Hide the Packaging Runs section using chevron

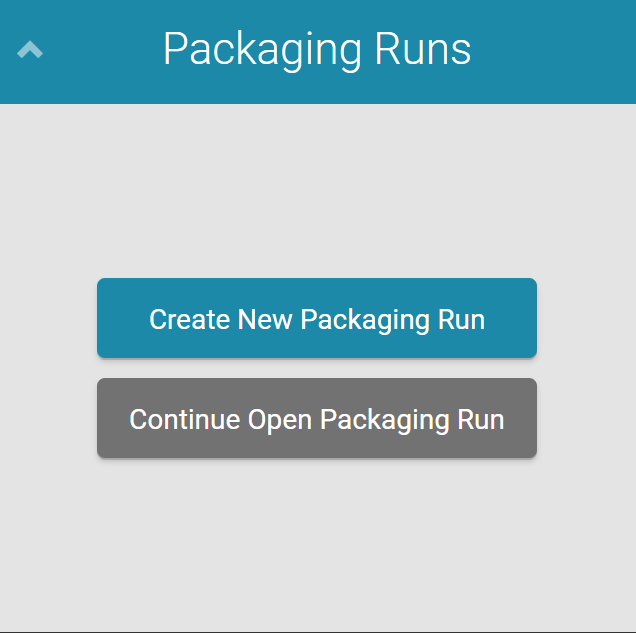point(30,49)
